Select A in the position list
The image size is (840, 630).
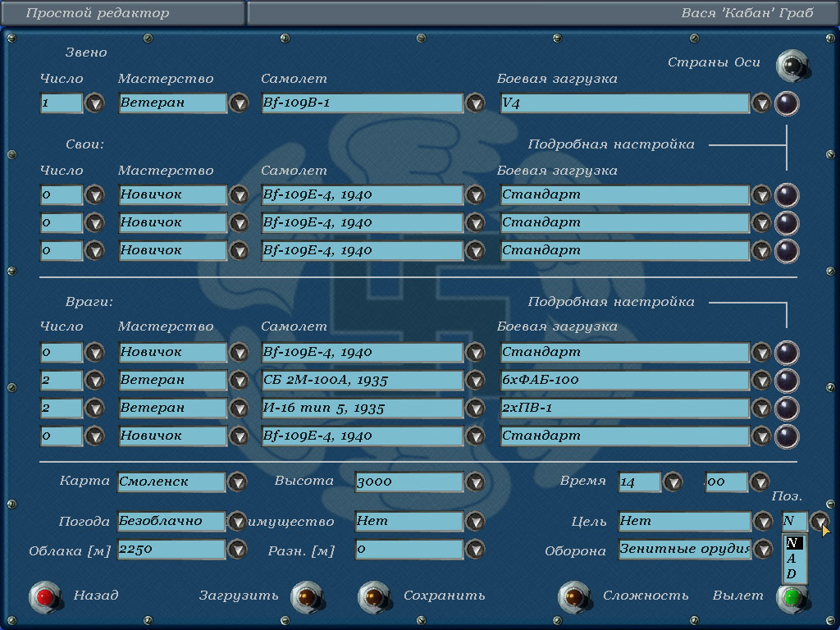click(x=794, y=558)
